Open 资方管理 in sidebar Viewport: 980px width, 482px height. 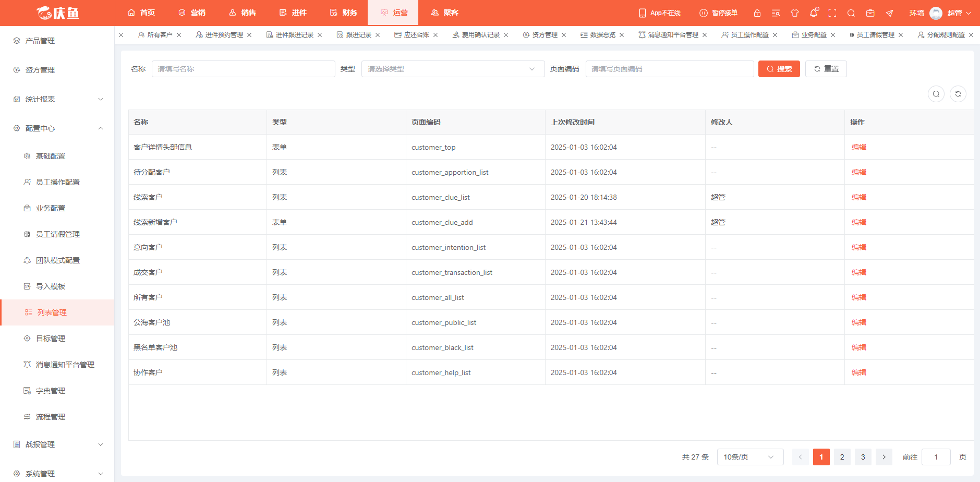pos(57,70)
